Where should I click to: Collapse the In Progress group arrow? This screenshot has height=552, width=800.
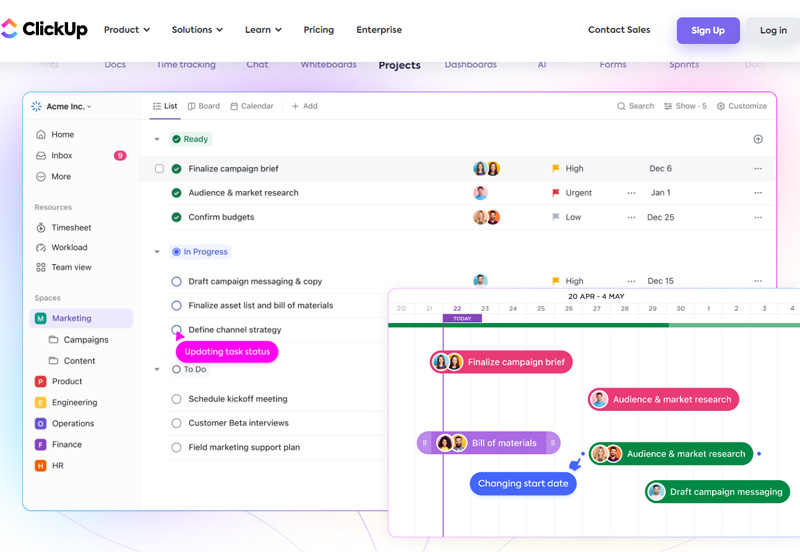(x=157, y=252)
